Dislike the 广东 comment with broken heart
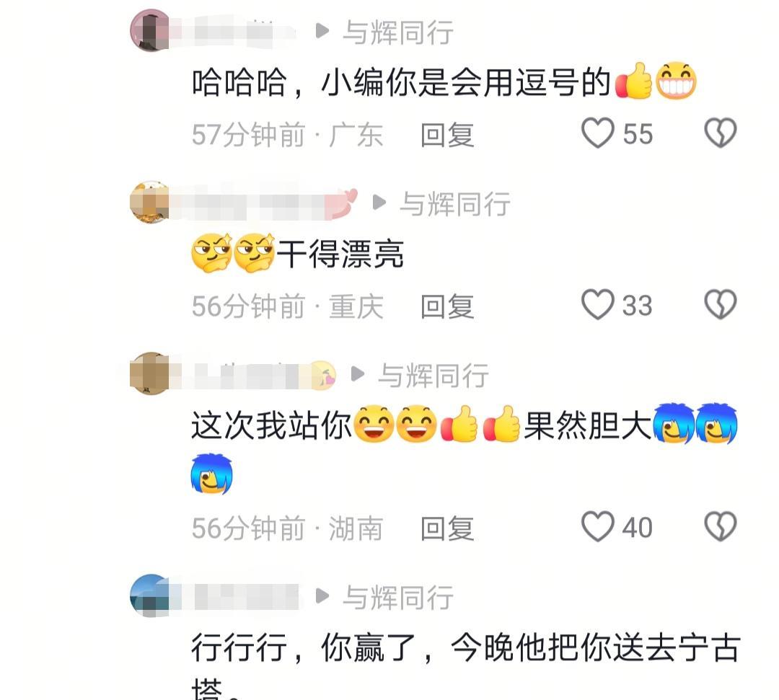Viewport: 779px width, 700px height. (x=721, y=133)
